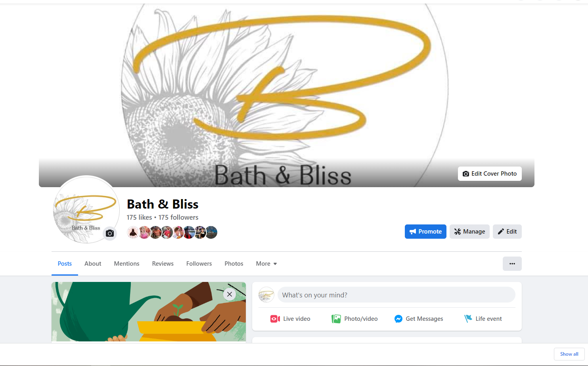Start a Live video post
This screenshot has width=588, height=366.
click(x=290, y=319)
